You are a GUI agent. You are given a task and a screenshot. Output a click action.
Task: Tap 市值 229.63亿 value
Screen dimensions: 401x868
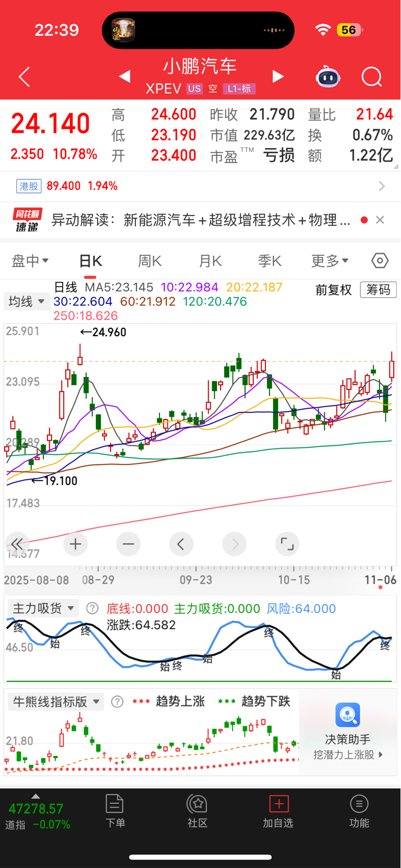(269, 136)
